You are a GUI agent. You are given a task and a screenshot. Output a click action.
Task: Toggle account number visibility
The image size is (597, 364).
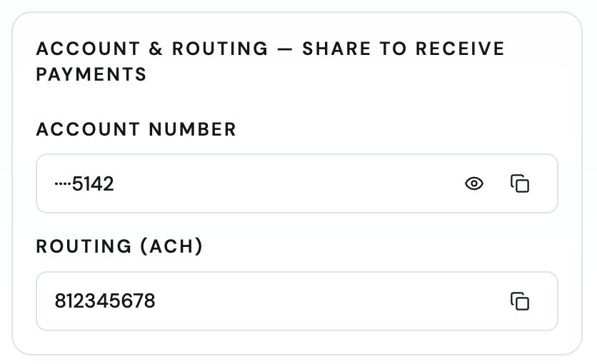pyautogui.click(x=474, y=183)
